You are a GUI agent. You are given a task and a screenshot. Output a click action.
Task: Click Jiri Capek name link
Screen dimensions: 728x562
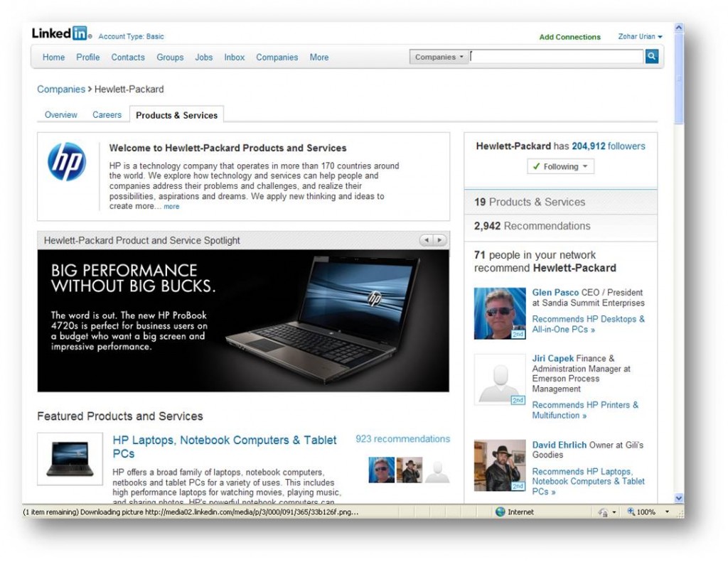pos(552,358)
